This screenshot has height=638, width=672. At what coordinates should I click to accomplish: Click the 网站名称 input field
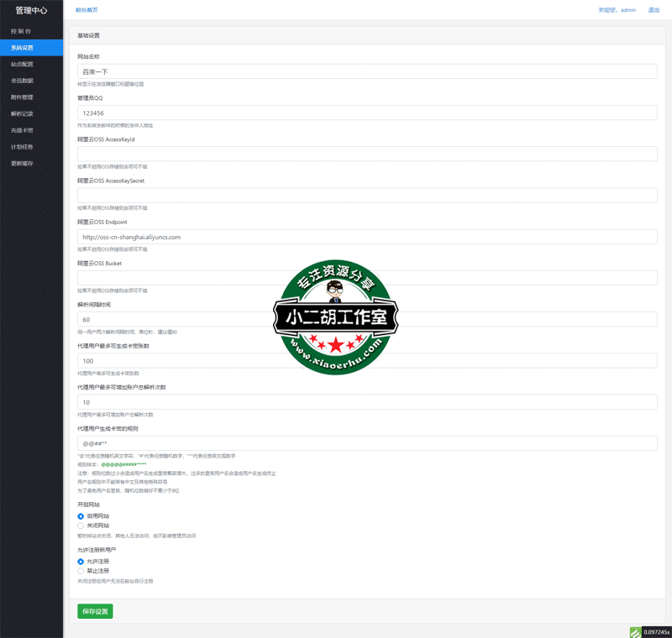367,72
